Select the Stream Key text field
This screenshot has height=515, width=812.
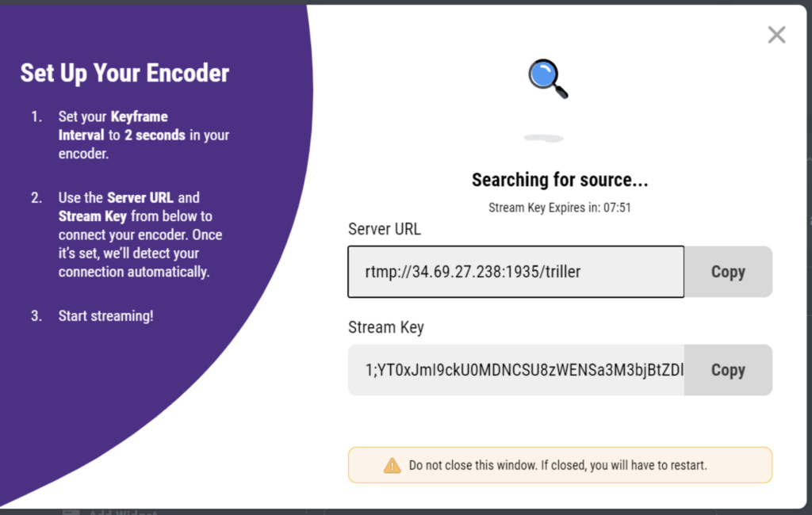click(x=515, y=370)
